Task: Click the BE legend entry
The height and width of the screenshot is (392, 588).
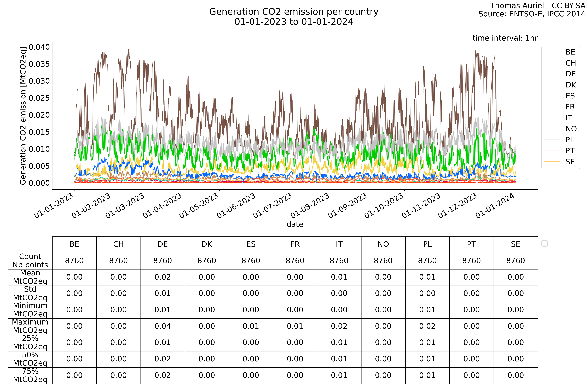Action: [570, 52]
